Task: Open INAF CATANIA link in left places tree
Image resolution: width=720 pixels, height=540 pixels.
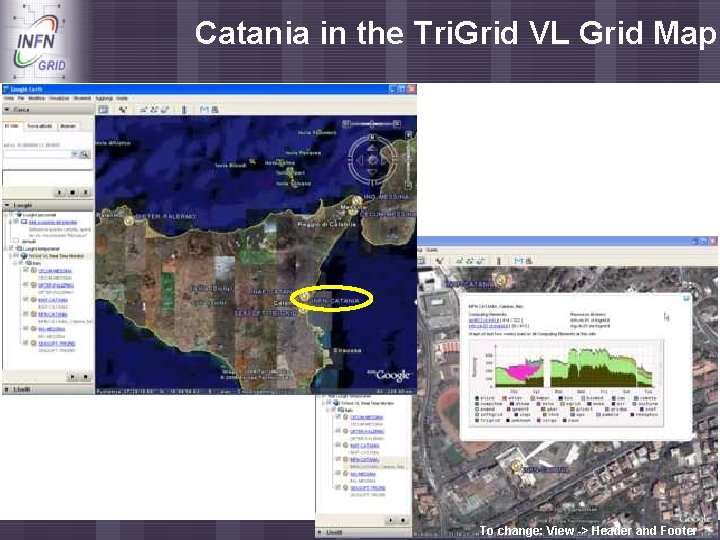Action: [53, 300]
